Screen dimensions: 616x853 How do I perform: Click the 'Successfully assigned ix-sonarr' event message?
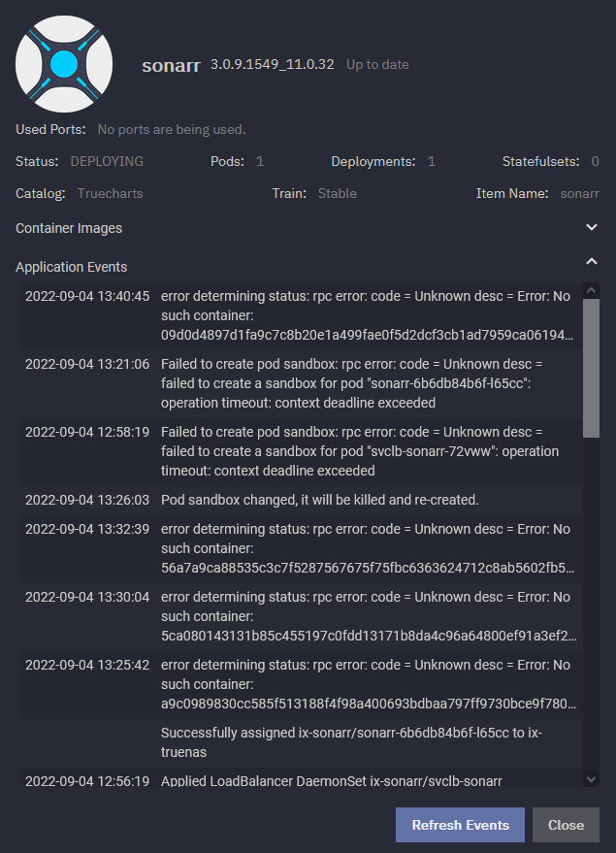[x=351, y=742]
